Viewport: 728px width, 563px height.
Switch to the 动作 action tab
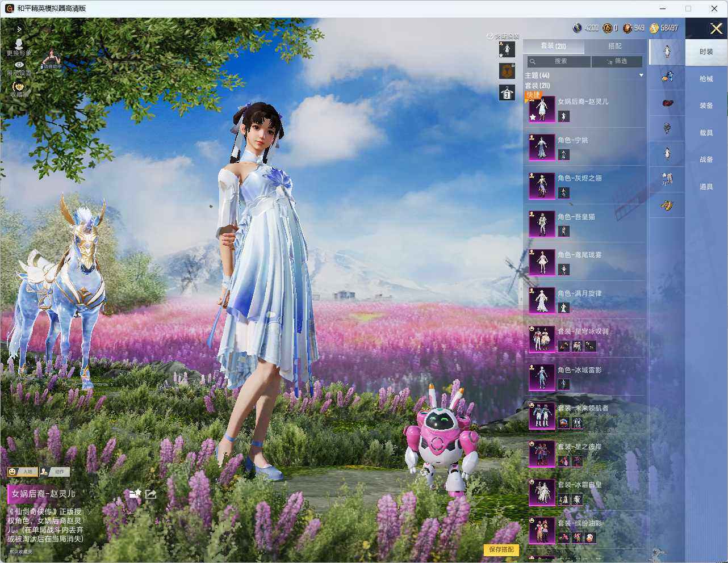click(x=55, y=472)
